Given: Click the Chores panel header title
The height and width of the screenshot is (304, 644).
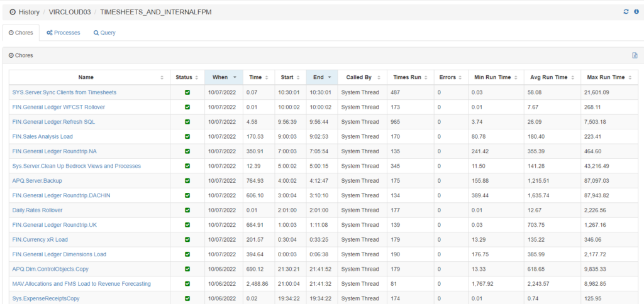Looking at the screenshot, I should 21,55.
